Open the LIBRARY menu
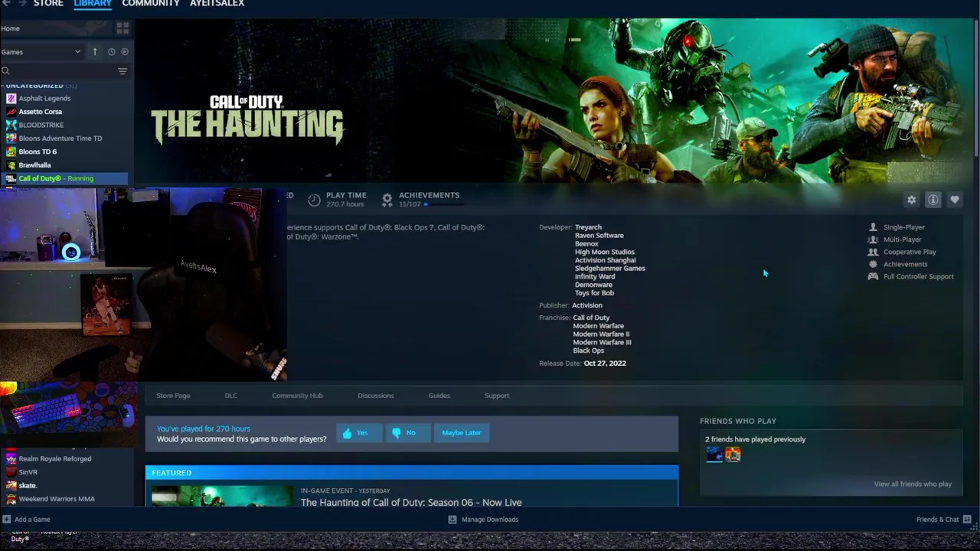Screen dimensions: 980x551 point(93,4)
